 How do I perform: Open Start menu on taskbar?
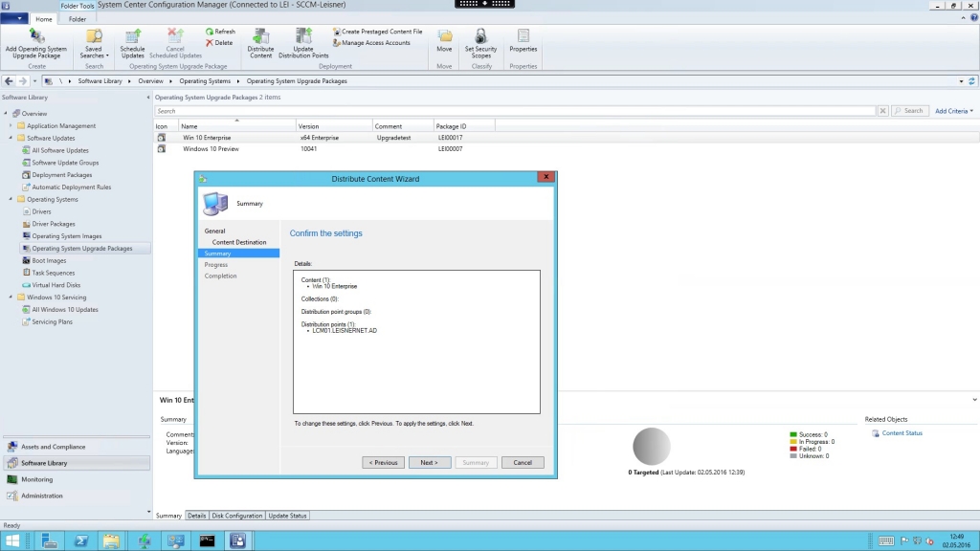[12, 540]
